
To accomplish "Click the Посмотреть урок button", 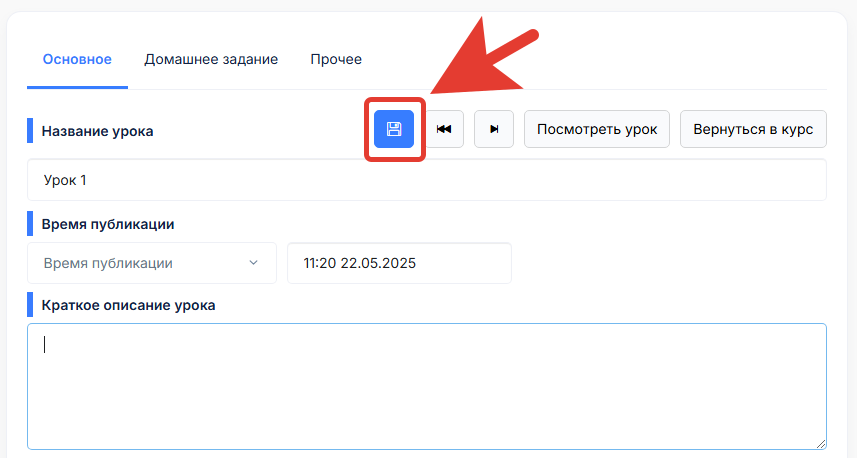I will point(597,129).
